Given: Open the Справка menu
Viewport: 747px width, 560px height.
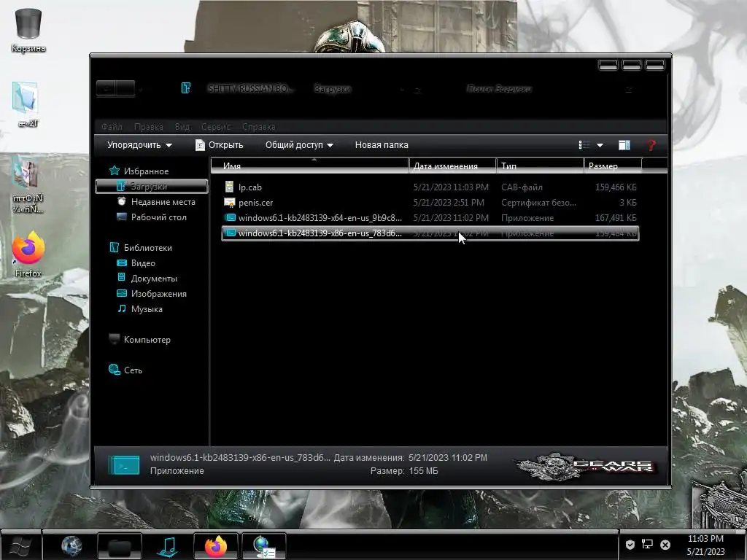Looking at the screenshot, I should (259, 127).
